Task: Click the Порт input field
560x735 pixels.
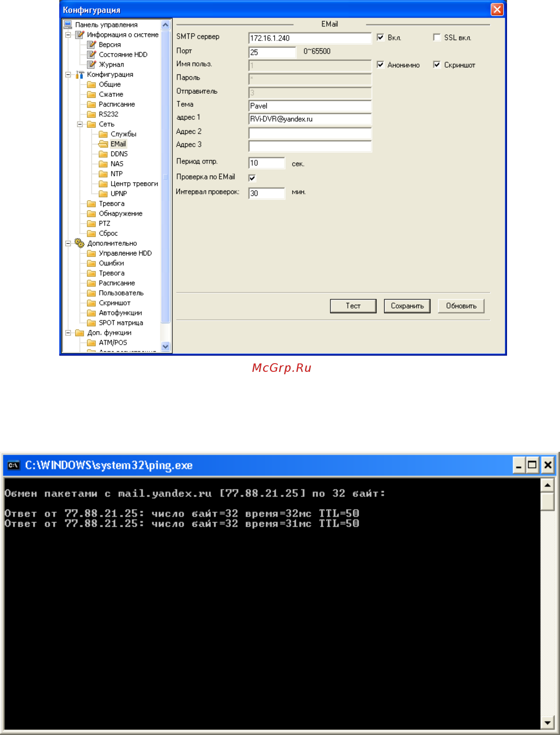Action: point(272,52)
